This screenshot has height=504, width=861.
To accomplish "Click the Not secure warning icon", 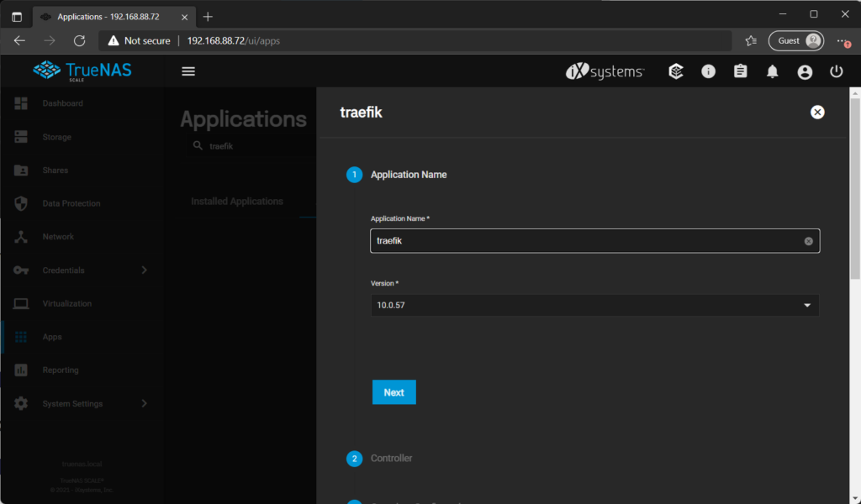I will [114, 40].
